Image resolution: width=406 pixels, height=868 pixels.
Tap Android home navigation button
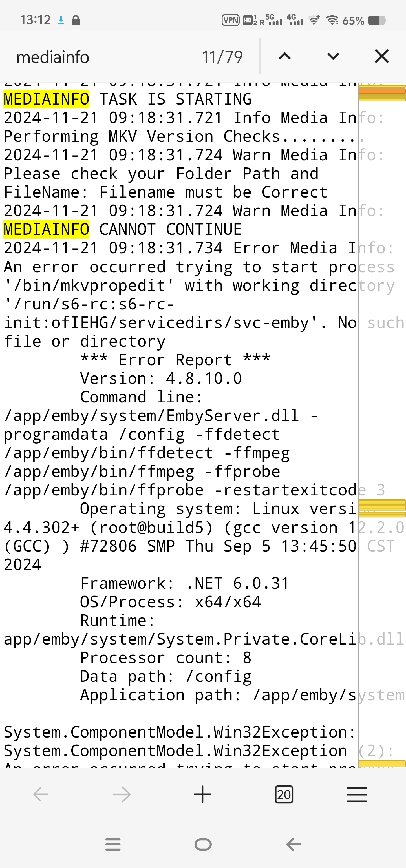point(203,844)
